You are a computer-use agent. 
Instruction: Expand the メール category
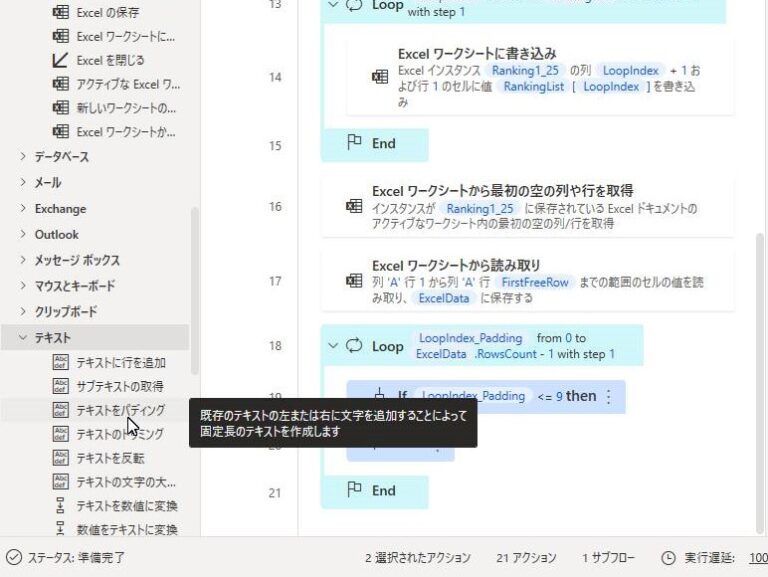(x=23, y=182)
